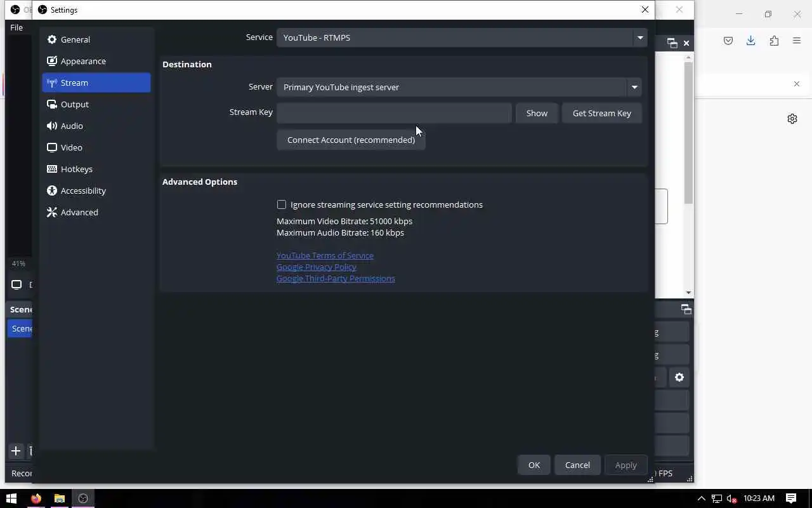Click the Appearance palette icon in sidebar
Viewport: 812px width, 508px height.
pyautogui.click(x=52, y=61)
